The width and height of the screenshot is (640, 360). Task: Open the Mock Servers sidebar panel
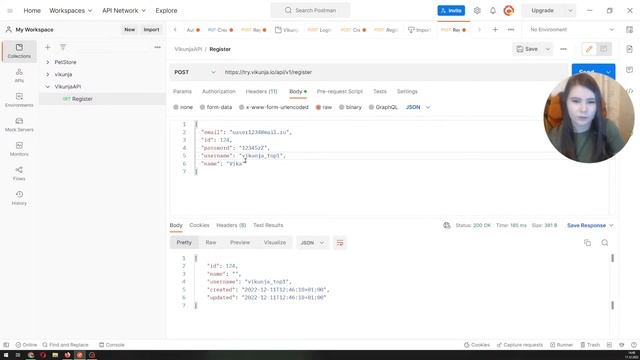pos(19,124)
